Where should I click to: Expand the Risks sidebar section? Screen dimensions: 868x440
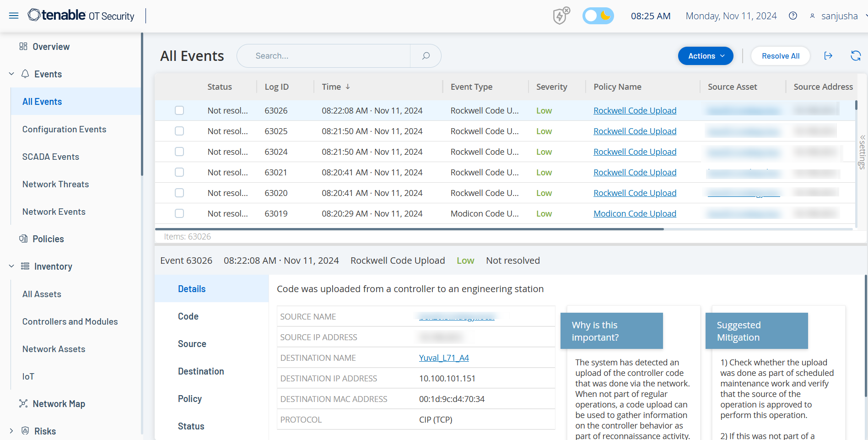[x=11, y=431]
